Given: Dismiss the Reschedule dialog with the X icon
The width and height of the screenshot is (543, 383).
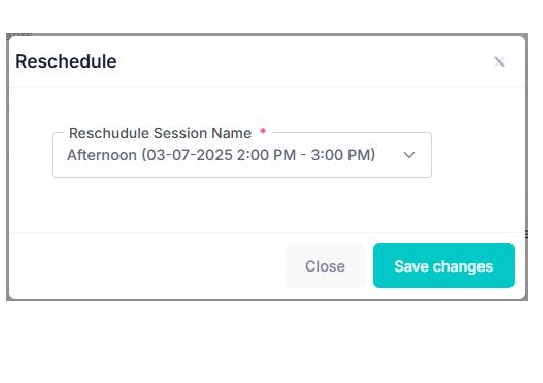Looking at the screenshot, I should 499,62.
